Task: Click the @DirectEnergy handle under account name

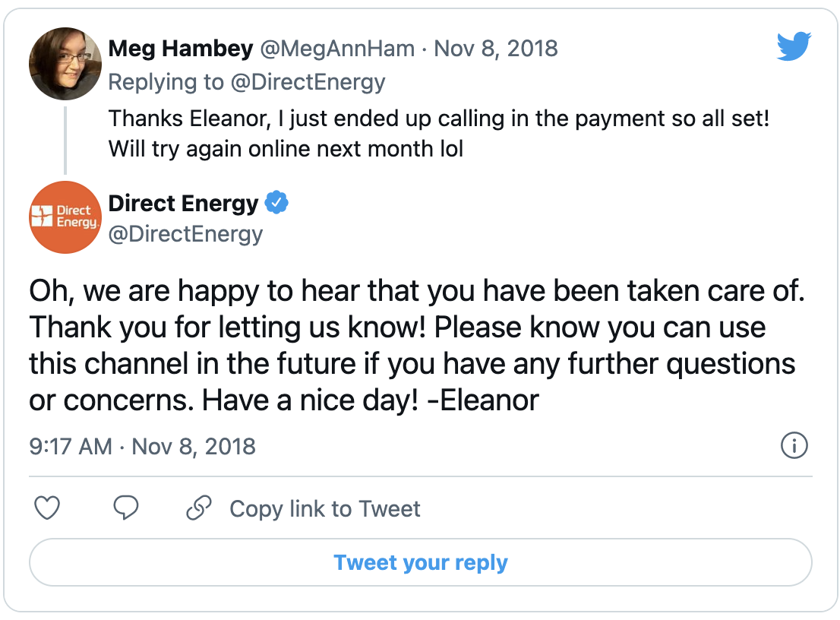Action: [185, 233]
